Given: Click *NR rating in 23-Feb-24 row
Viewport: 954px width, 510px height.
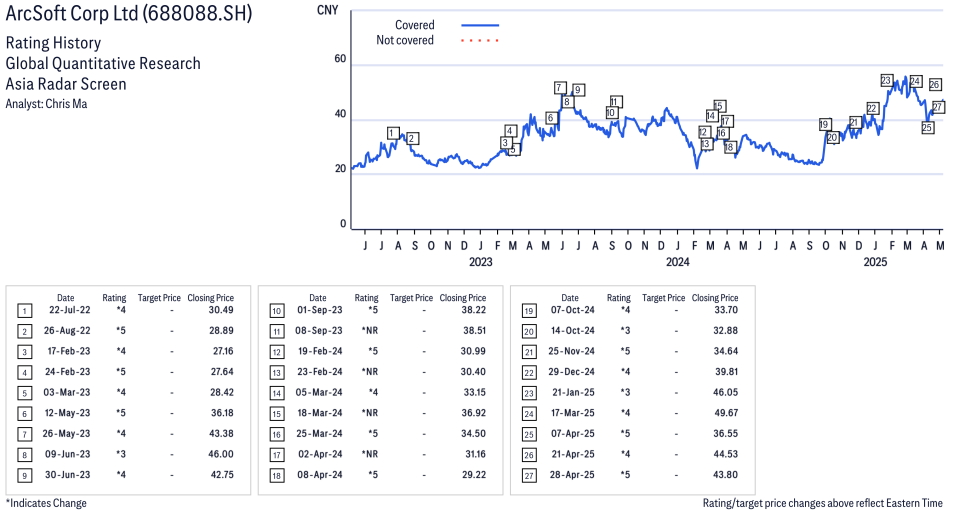Looking at the screenshot, I should click(x=369, y=372).
